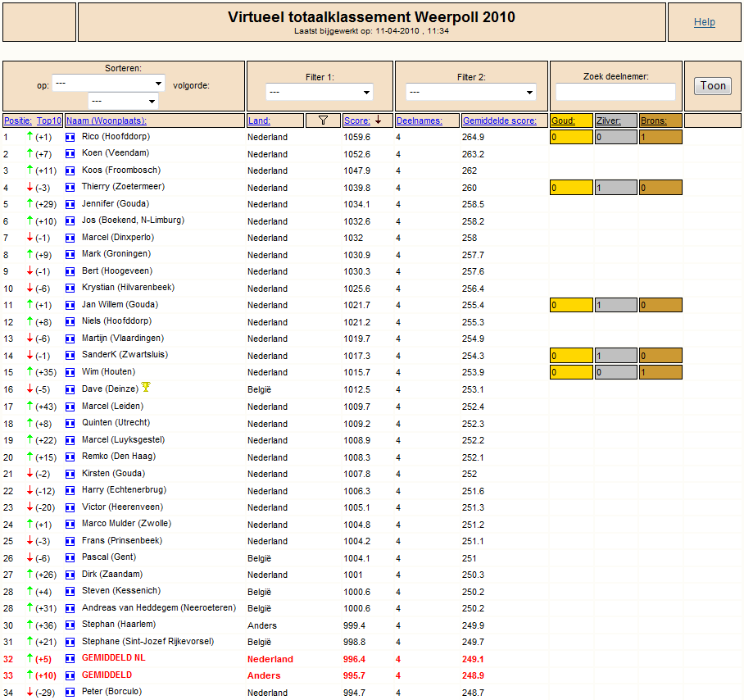Open the volgorde order dropdown
Viewport: 744px width, 700px height.
(x=124, y=101)
